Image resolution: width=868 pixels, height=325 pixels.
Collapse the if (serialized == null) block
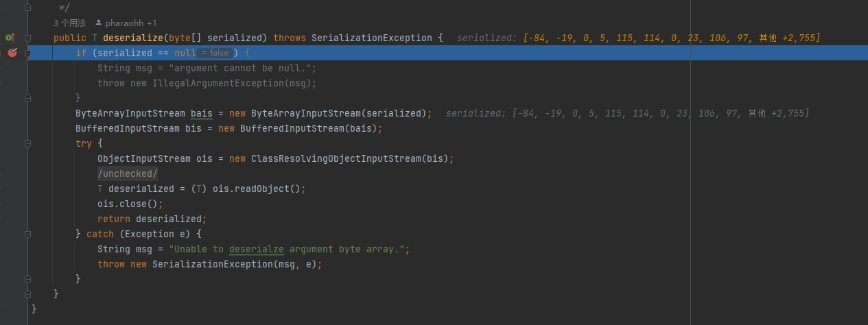click(x=28, y=53)
